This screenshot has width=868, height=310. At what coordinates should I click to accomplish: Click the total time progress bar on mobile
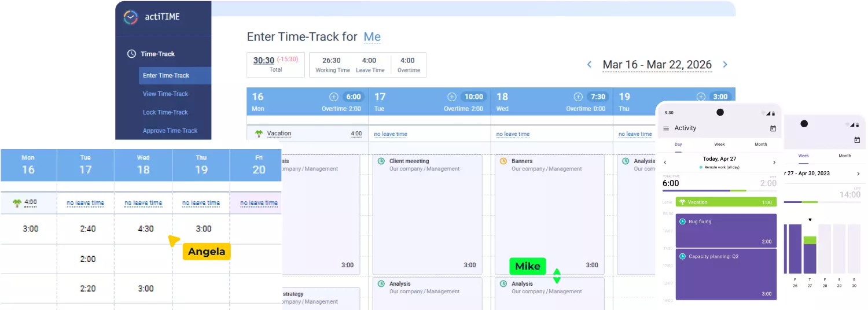pos(719,190)
